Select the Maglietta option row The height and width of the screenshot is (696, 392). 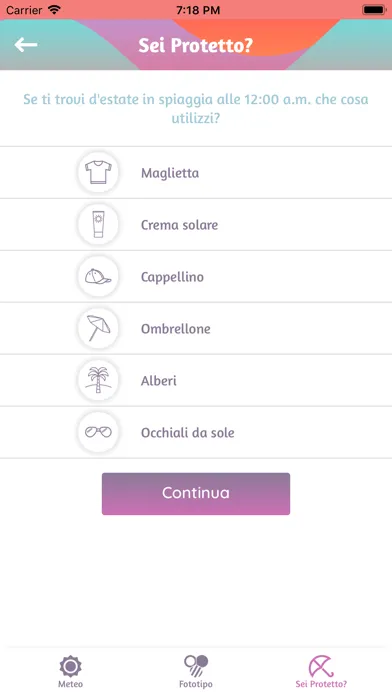(196, 173)
